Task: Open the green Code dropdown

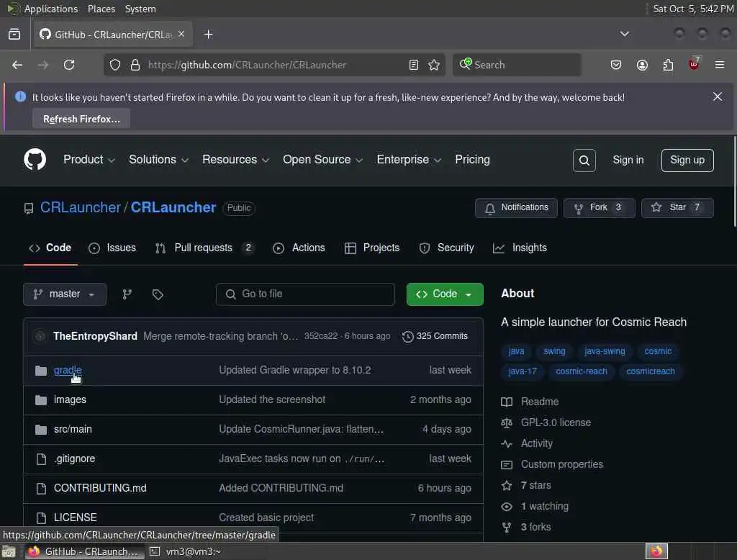Action: 445,294
